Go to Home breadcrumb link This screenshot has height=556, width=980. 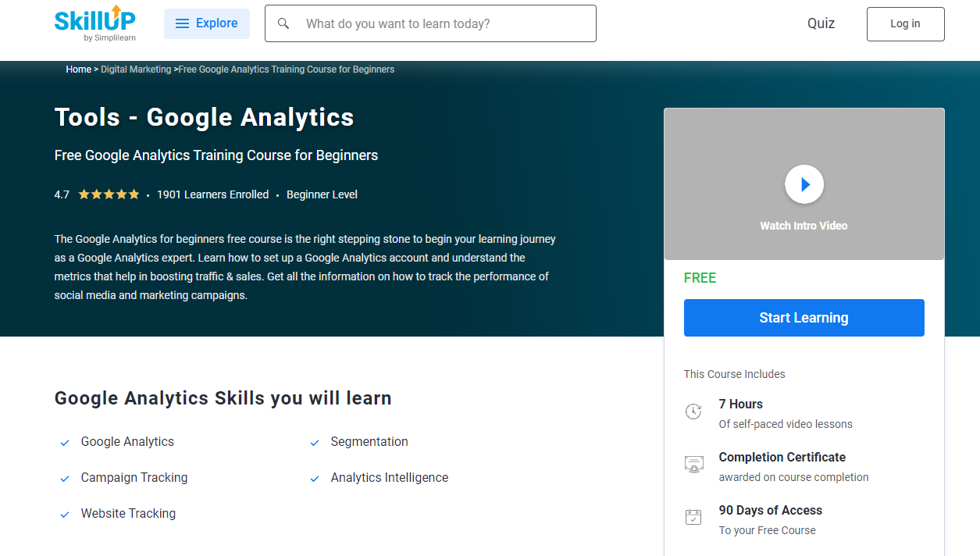click(x=79, y=69)
